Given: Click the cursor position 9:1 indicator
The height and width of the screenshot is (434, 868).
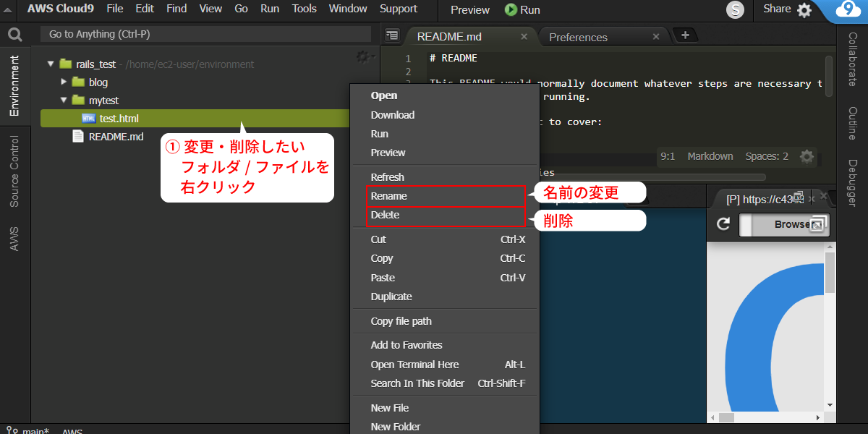Looking at the screenshot, I should pyautogui.click(x=668, y=156).
